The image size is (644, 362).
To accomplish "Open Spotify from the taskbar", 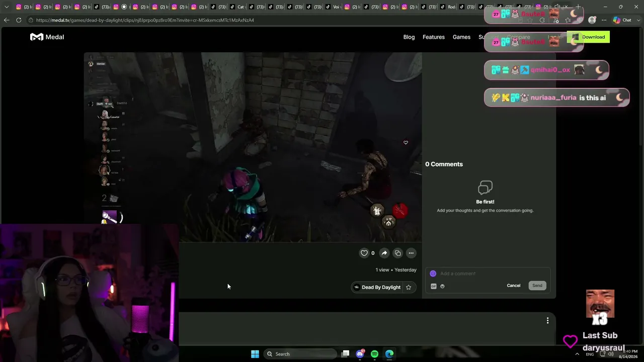I will coord(374,354).
